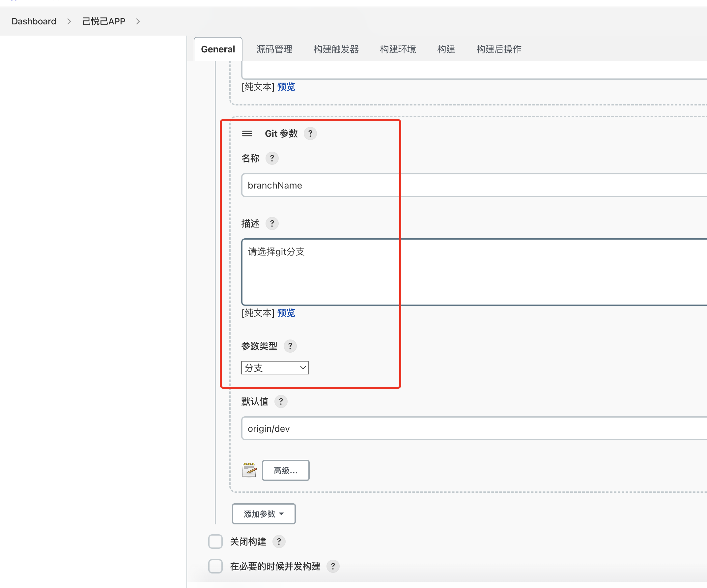Open help icon next to 参数类型
707x588 pixels.
pyautogui.click(x=290, y=346)
